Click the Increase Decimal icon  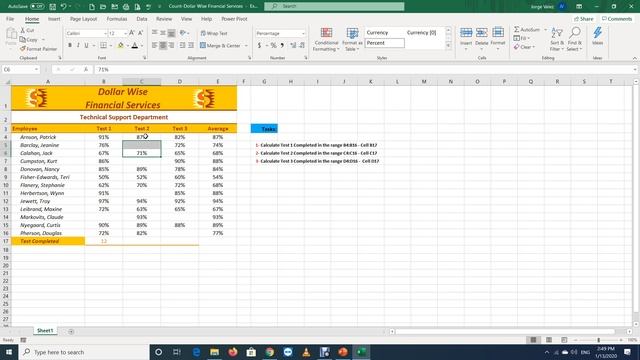click(x=293, y=45)
